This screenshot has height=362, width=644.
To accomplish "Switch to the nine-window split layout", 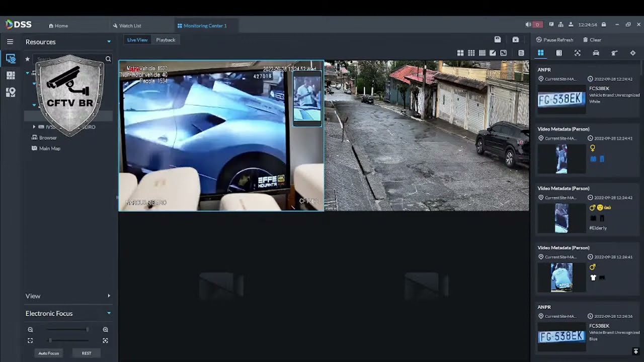I will (471, 53).
